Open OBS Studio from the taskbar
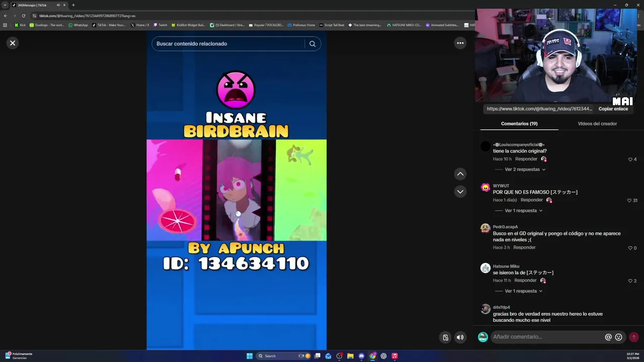 point(340,356)
